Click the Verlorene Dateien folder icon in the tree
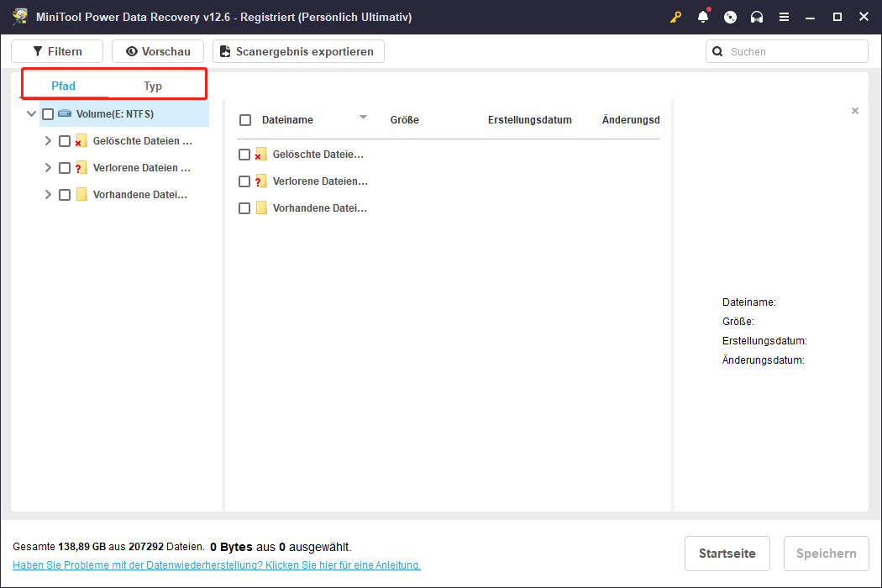The width and height of the screenshot is (882, 588). click(81, 168)
